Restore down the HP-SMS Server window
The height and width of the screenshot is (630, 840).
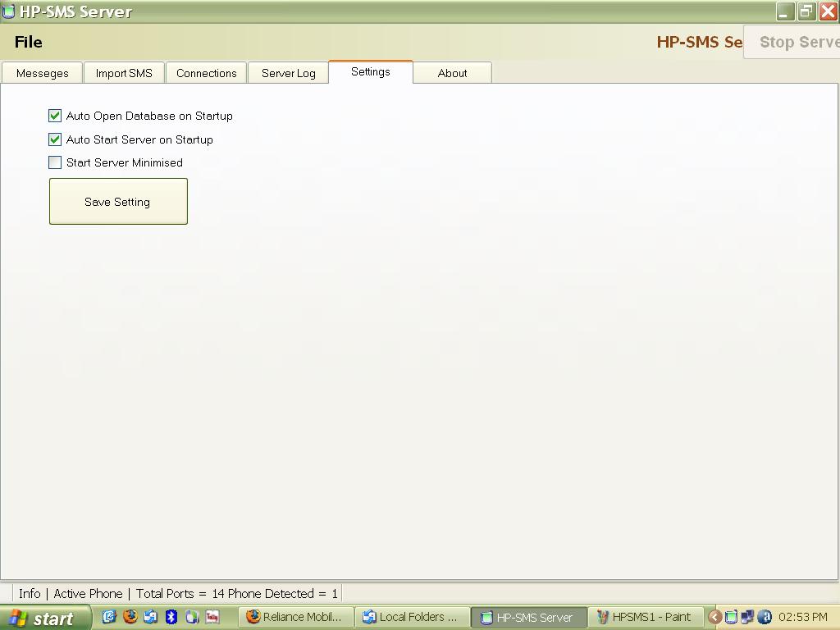point(806,11)
